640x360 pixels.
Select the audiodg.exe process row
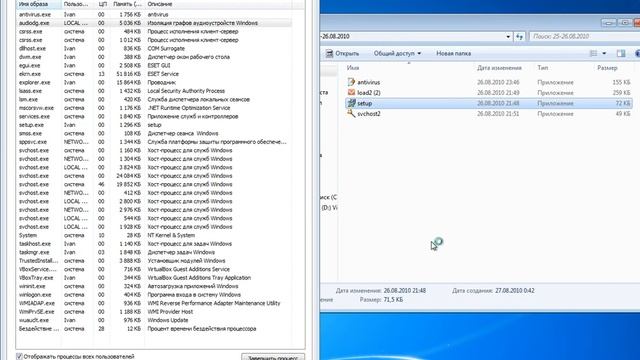154,23
